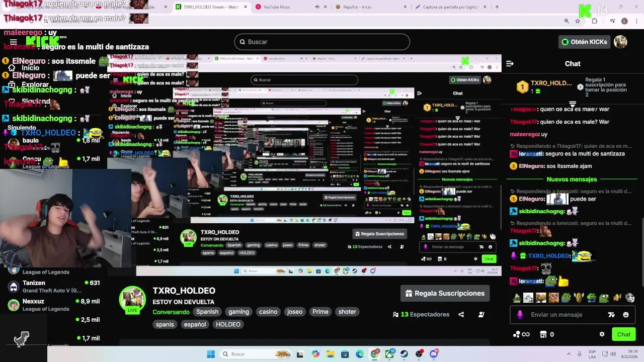The height and width of the screenshot is (362, 644).
Task: Switch to Captura de pantalla por Lightshot tab
Action: pos(450,7)
